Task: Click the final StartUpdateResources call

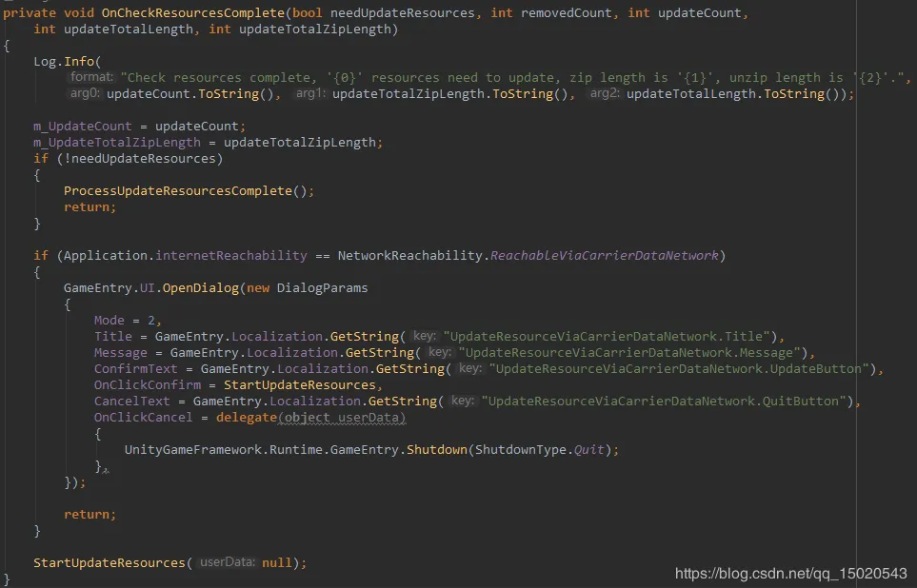Action: pos(110,563)
